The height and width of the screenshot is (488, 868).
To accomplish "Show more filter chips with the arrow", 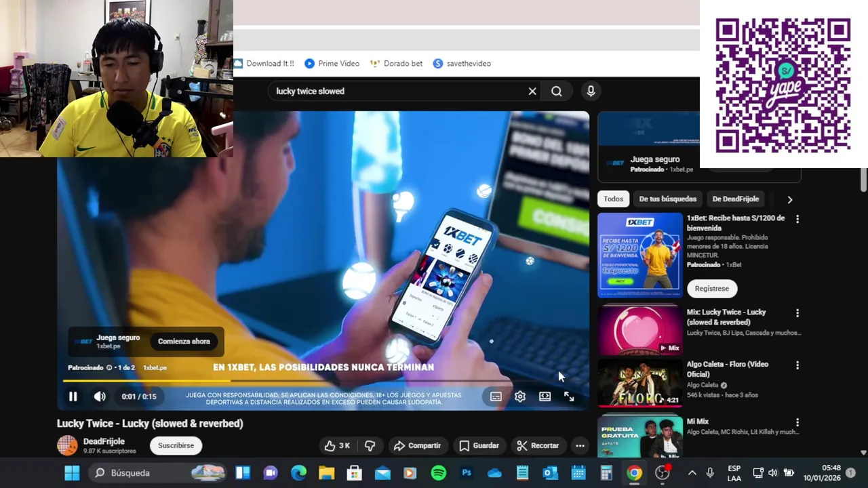I will pyautogui.click(x=789, y=199).
